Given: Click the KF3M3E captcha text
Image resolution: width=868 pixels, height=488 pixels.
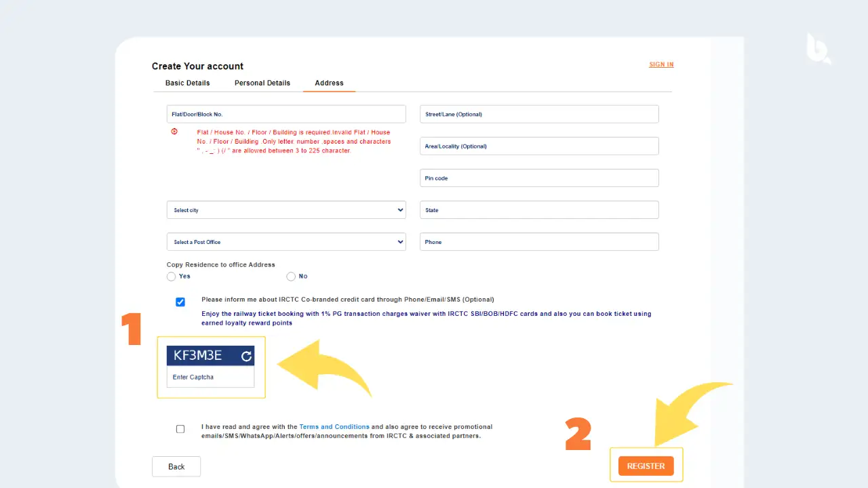Looking at the screenshot, I should pos(197,356).
